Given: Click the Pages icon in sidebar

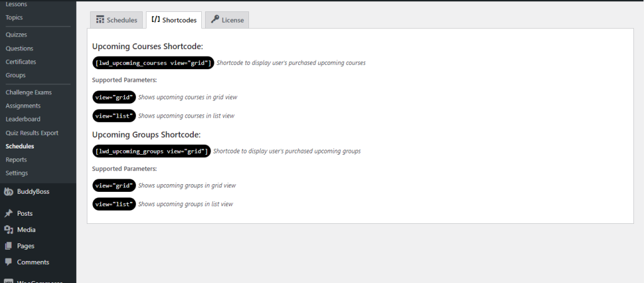Looking at the screenshot, I should (x=8, y=246).
